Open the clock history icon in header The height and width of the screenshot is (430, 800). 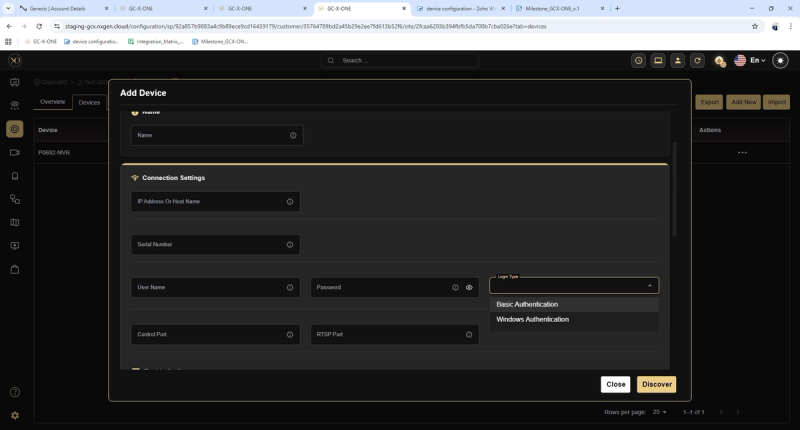click(638, 60)
